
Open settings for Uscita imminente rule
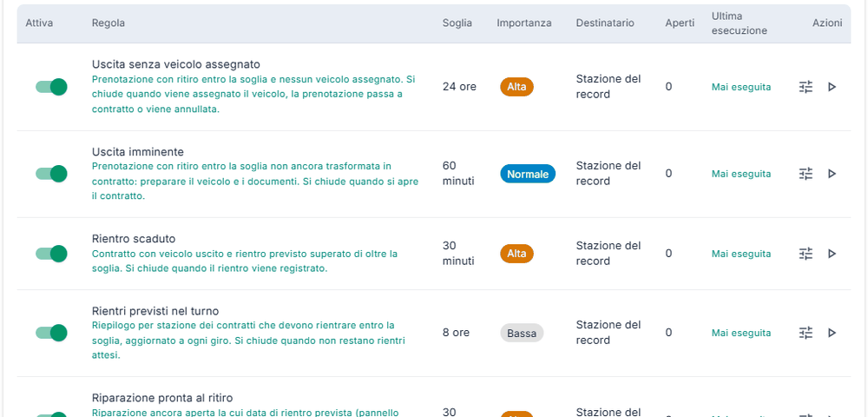pyautogui.click(x=806, y=174)
